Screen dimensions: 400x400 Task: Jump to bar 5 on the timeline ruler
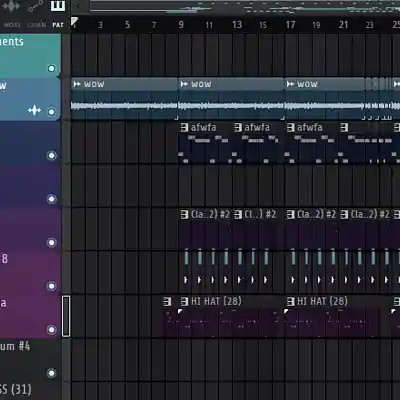tap(127, 25)
